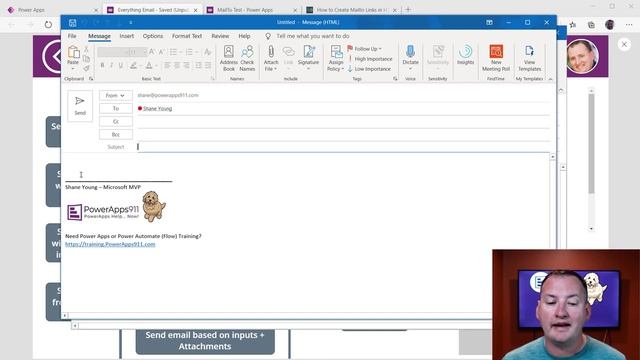Toggle Underline formatting
The image size is (640, 360).
pyautogui.click(x=121, y=65)
